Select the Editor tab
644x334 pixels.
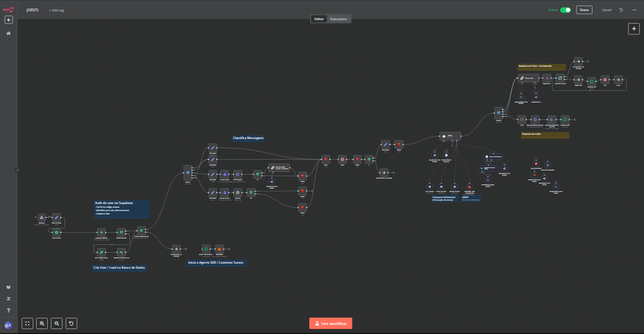point(319,19)
